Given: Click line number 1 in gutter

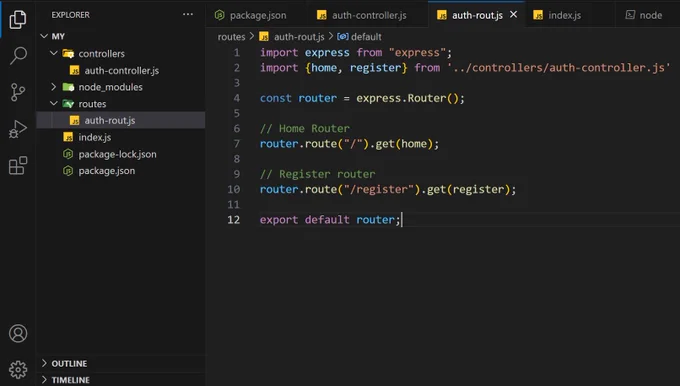Looking at the screenshot, I should click(236, 52).
